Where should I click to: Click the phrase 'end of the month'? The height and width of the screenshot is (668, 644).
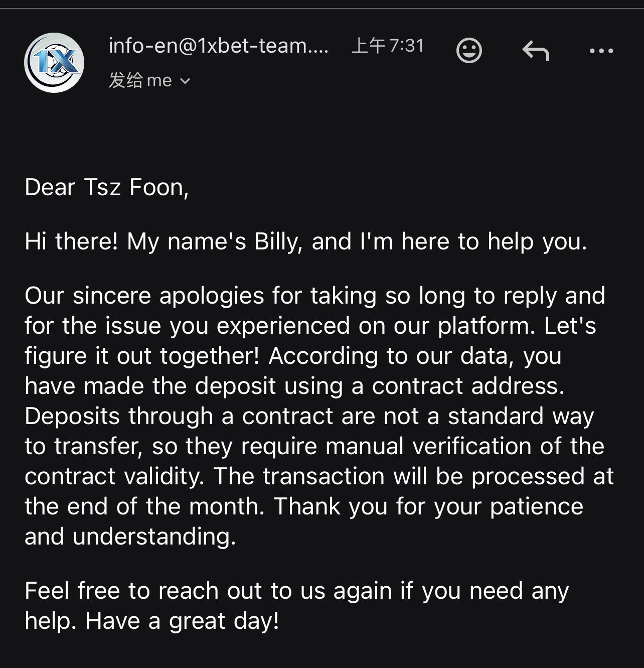pos(166,506)
